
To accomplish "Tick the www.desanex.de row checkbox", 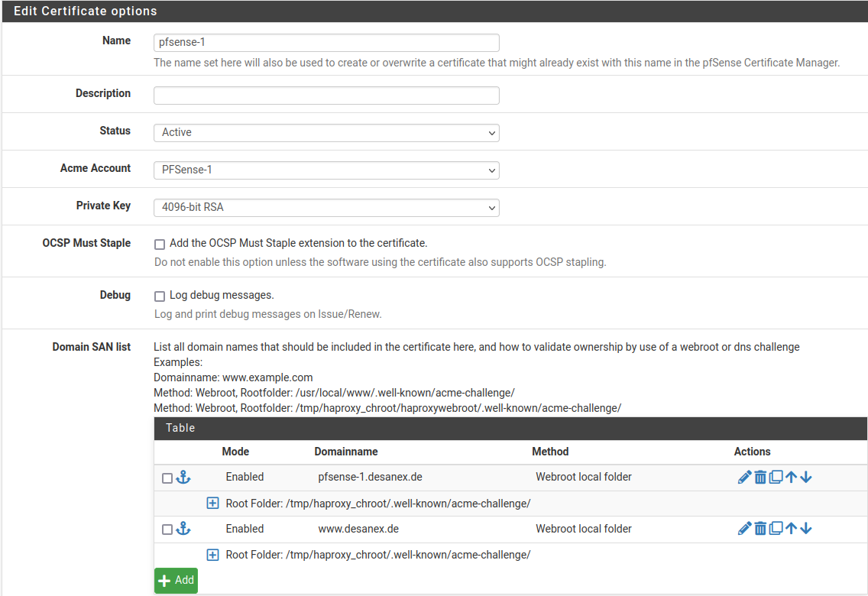I will pyautogui.click(x=167, y=530).
